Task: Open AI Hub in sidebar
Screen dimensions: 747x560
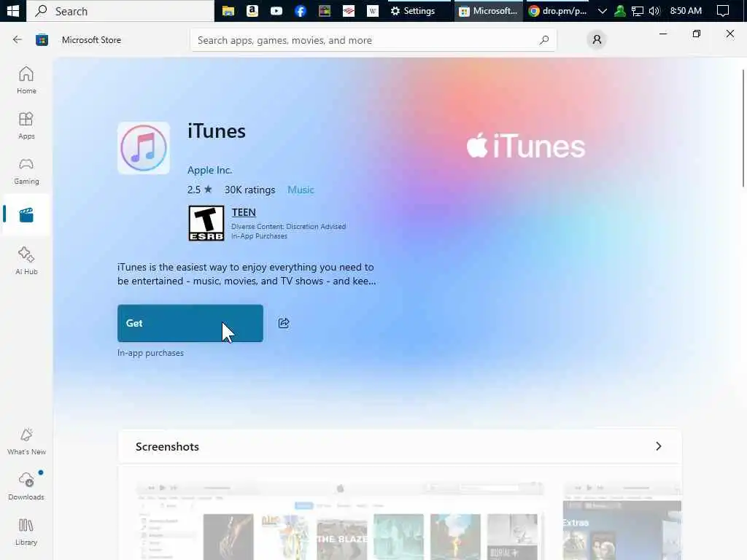Action: coord(26,261)
